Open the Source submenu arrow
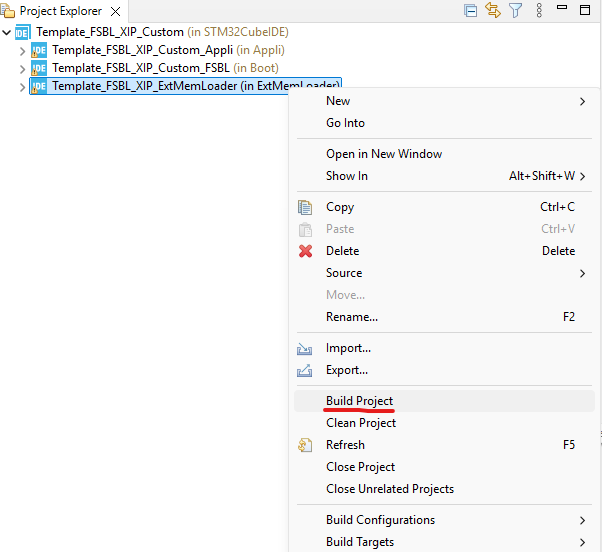This screenshot has width=602, height=552. [x=582, y=273]
